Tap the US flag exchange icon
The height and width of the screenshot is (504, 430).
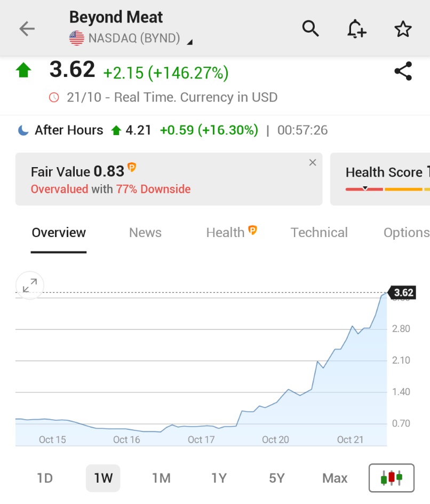click(77, 38)
